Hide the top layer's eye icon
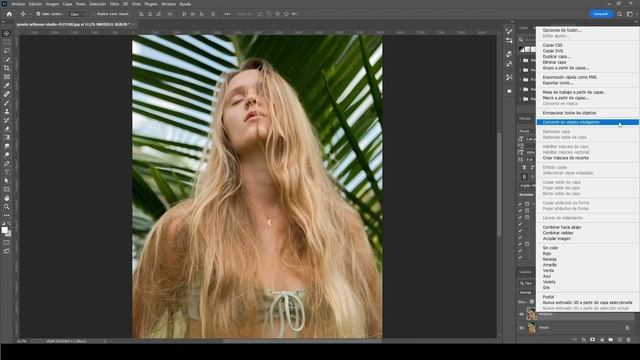This screenshot has width=640, height=360. click(x=521, y=314)
